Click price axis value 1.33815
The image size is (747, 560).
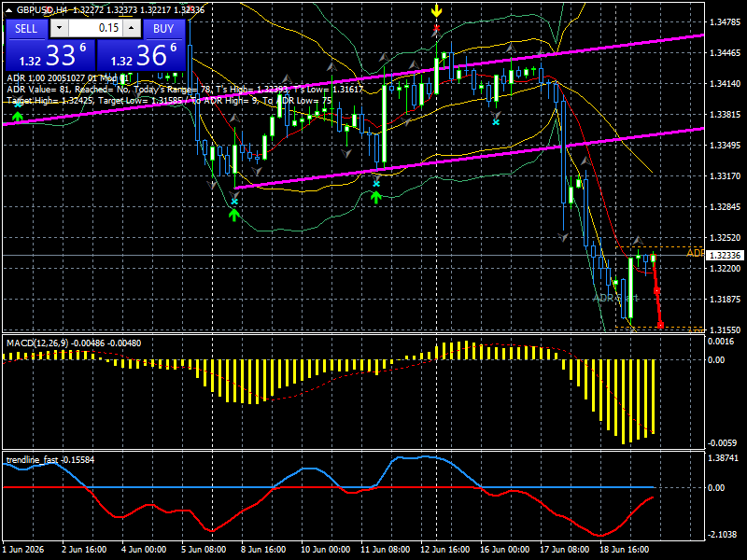click(x=726, y=114)
